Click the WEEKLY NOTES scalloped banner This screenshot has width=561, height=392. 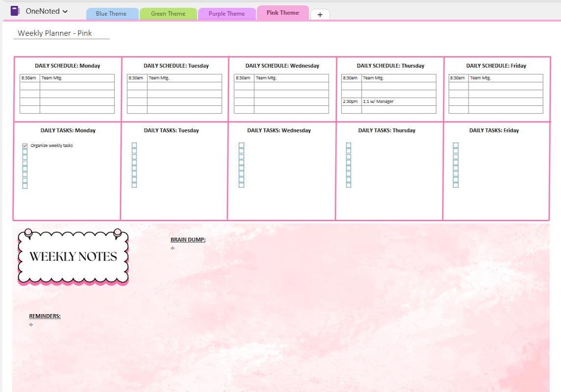click(x=72, y=255)
